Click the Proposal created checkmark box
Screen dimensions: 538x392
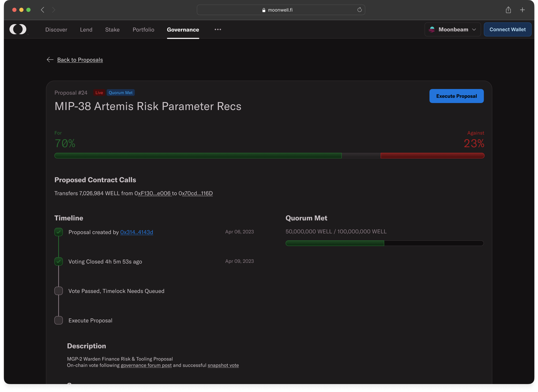(x=58, y=232)
